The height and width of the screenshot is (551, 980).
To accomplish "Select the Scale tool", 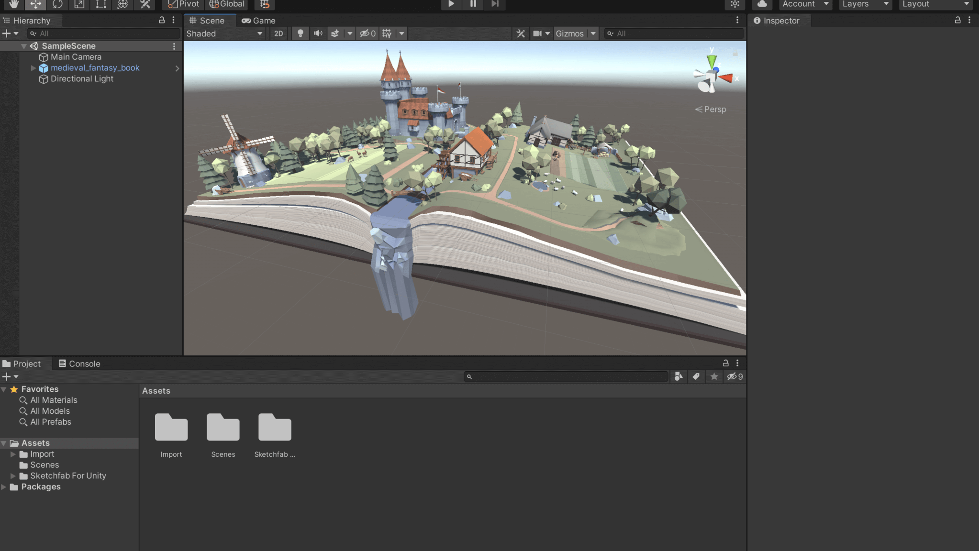I will (x=78, y=4).
